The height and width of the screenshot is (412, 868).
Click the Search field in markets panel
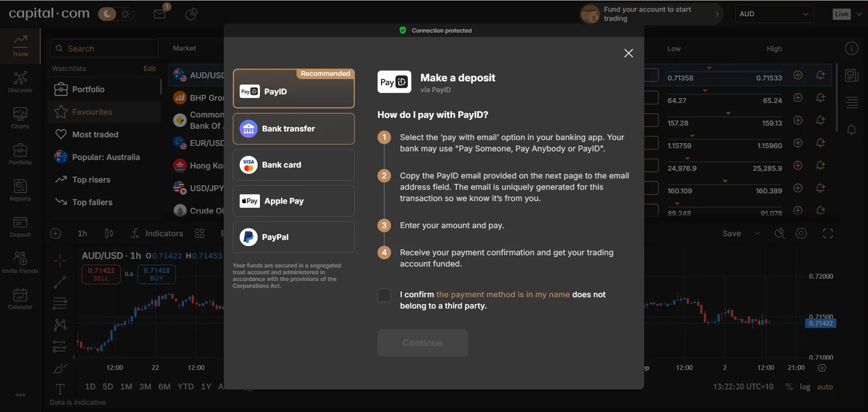click(x=104, y=48)
